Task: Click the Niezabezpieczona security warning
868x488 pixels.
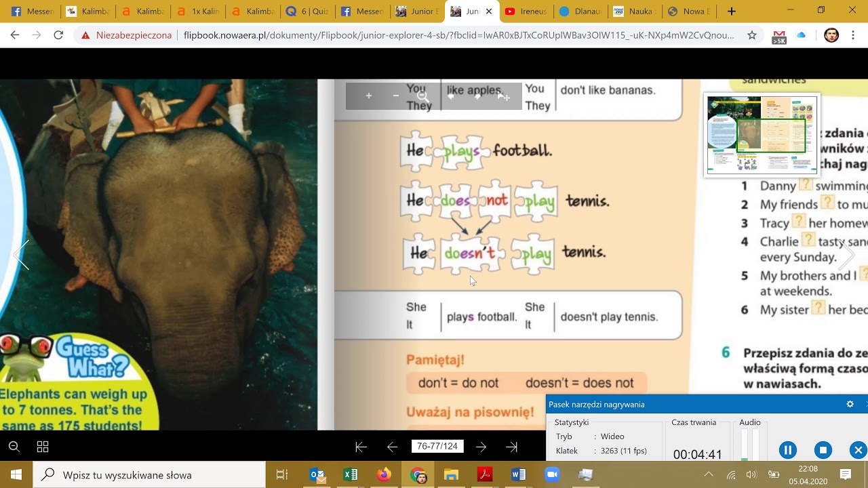Action: (x=126, y=35)
